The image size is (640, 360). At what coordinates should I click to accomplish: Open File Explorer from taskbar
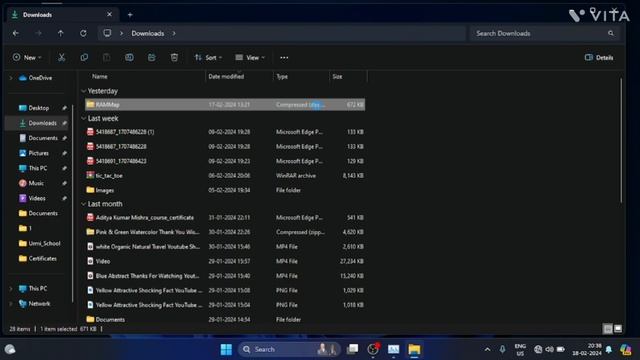coord(414,349)
